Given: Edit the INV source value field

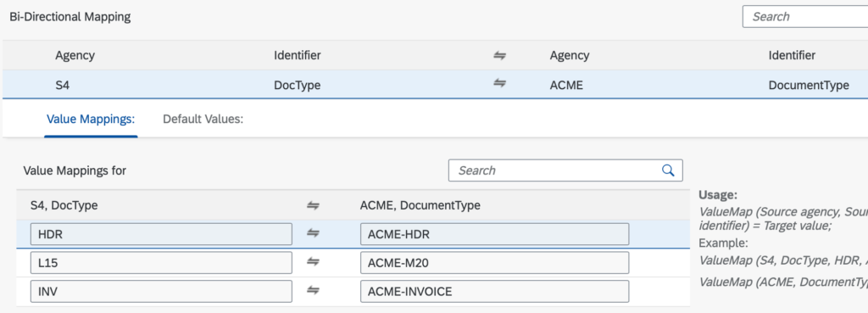Looking at the screenshot, I should pyautogui.click(x=161, y=292).
